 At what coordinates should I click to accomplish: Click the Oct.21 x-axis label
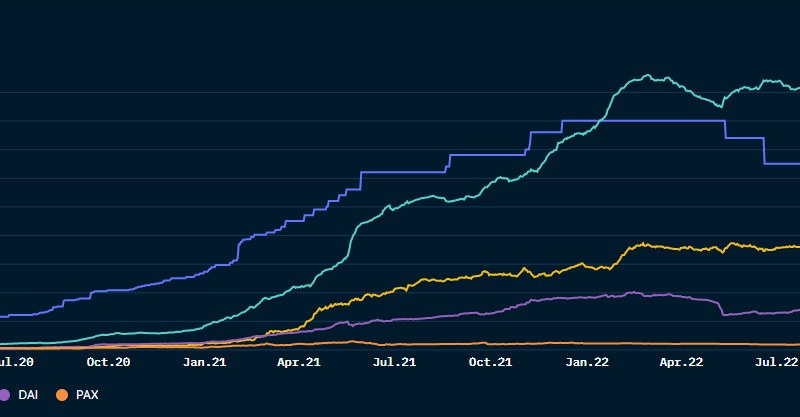[x=490, y=362]
